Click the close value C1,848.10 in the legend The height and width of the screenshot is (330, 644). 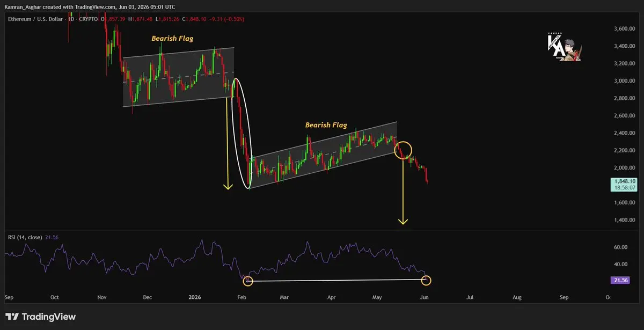coord(194,19)
